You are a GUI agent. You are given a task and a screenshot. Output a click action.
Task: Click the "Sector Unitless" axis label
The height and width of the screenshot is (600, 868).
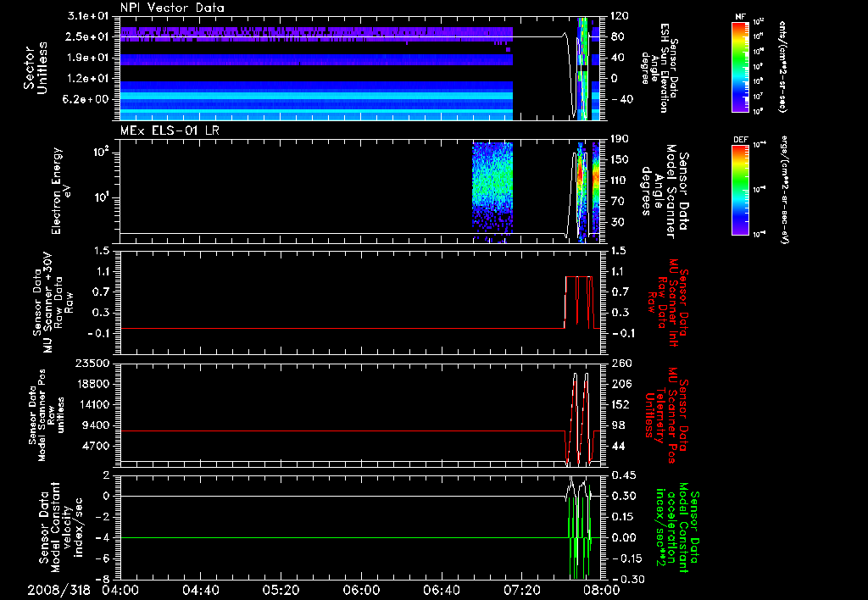click(36, 68)
